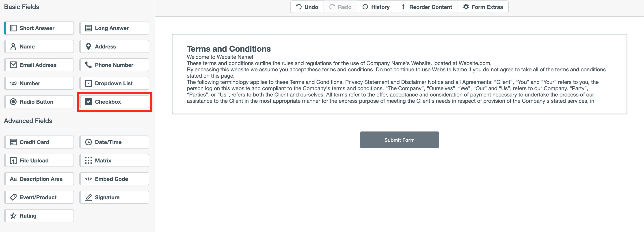The image size is (644, 232).
Task: Click the Embed Code brackets icon
Action: pos(88,179)
